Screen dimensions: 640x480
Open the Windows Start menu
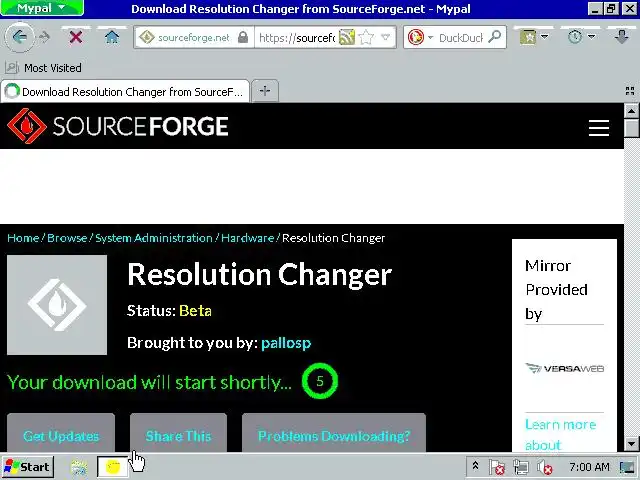point(27,467)
